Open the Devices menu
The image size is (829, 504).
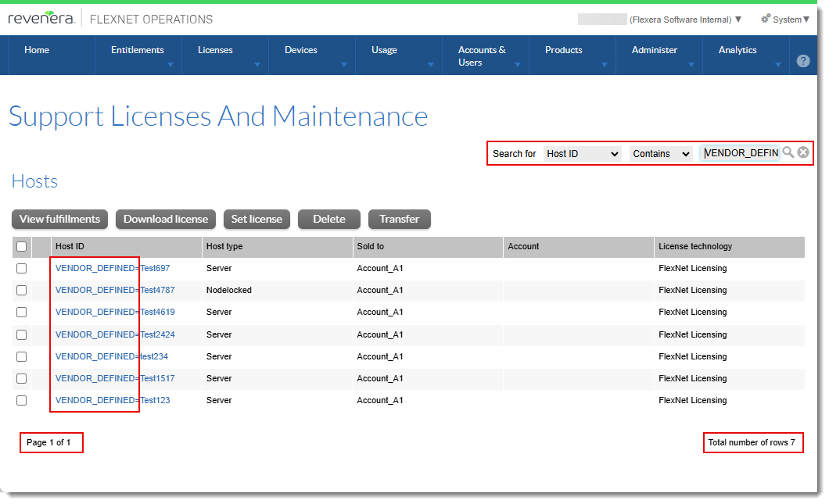click(x=301, y=50)
